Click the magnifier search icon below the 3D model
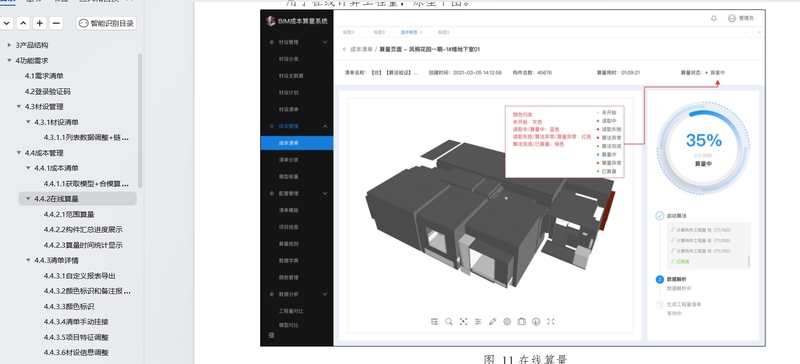The width and height of the screenshot is (800, 364). (x=448, y=322)
